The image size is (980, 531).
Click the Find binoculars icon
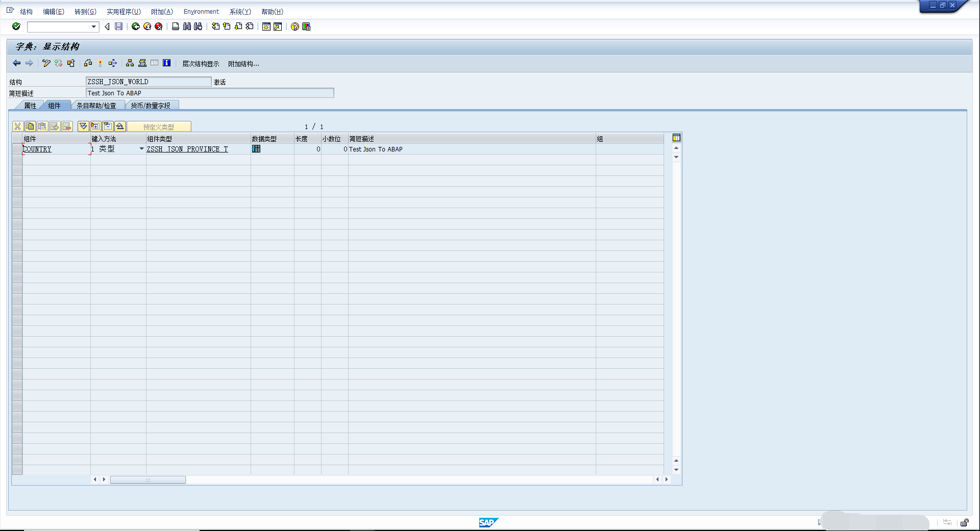point(187,27)
